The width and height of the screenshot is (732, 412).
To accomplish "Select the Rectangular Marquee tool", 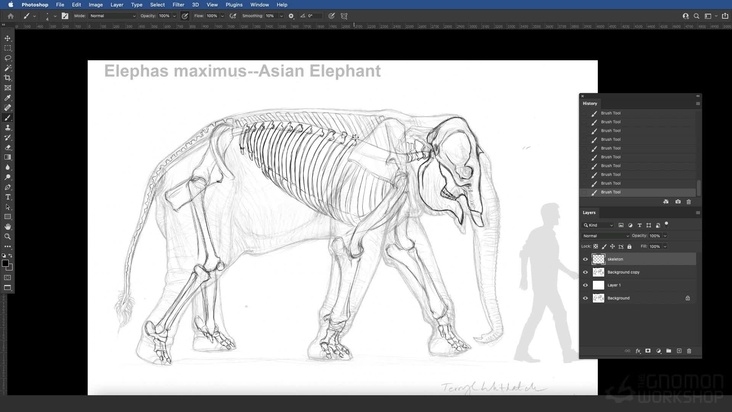I will click(x=7, y=48).
